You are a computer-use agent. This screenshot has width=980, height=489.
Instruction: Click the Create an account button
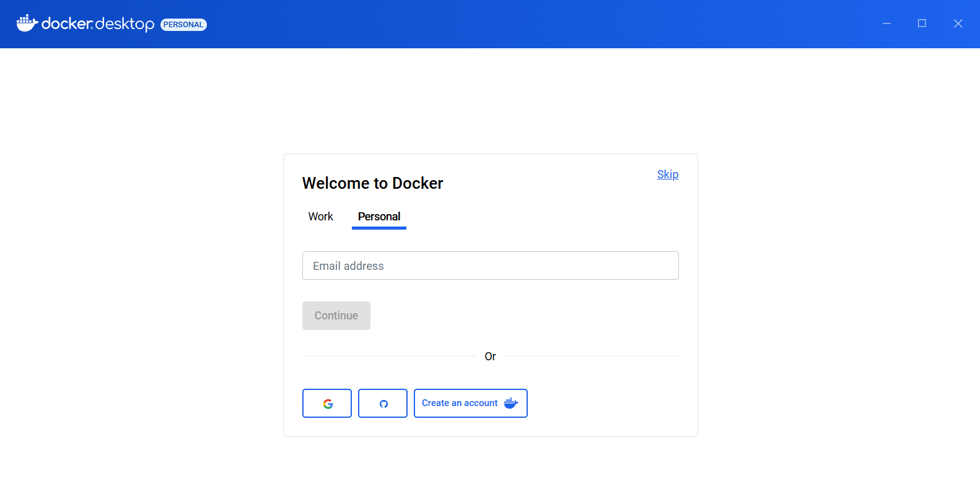471,404
